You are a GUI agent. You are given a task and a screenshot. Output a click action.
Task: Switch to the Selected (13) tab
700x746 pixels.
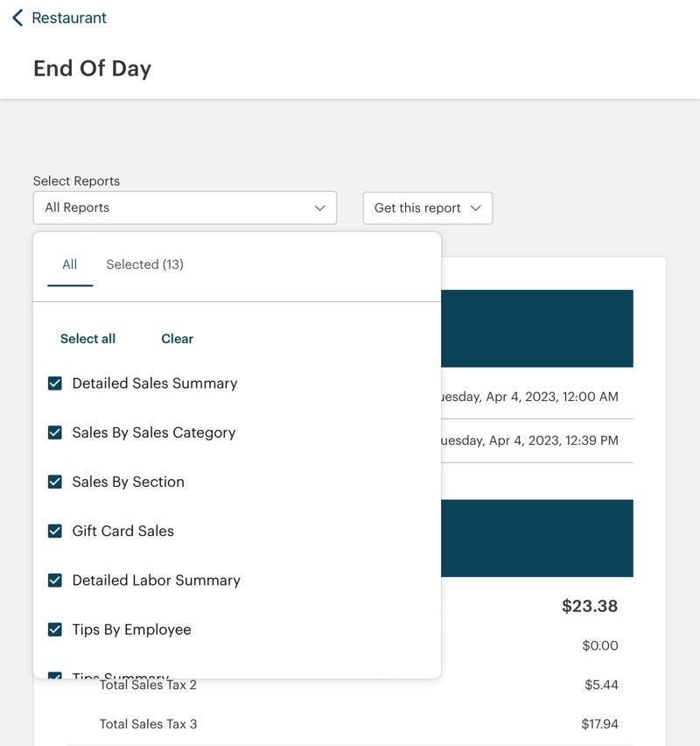pyautogui.click(x=144, y=264)
